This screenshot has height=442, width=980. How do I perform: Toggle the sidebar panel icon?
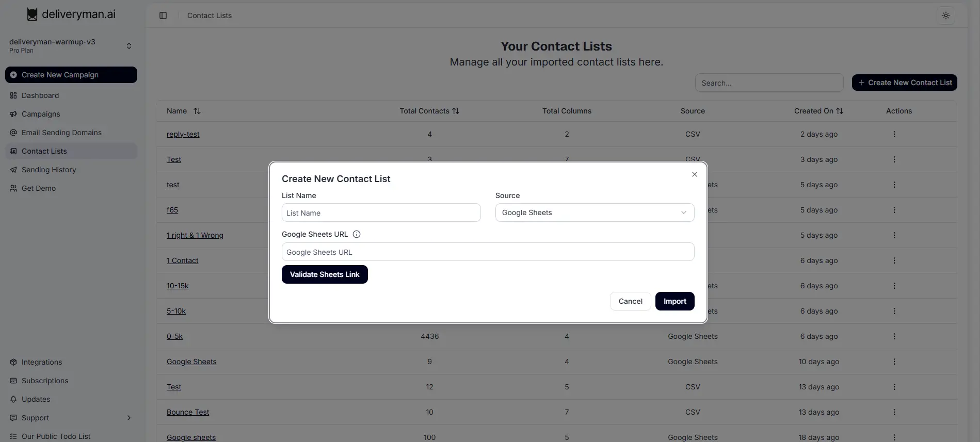click(163, 15)
